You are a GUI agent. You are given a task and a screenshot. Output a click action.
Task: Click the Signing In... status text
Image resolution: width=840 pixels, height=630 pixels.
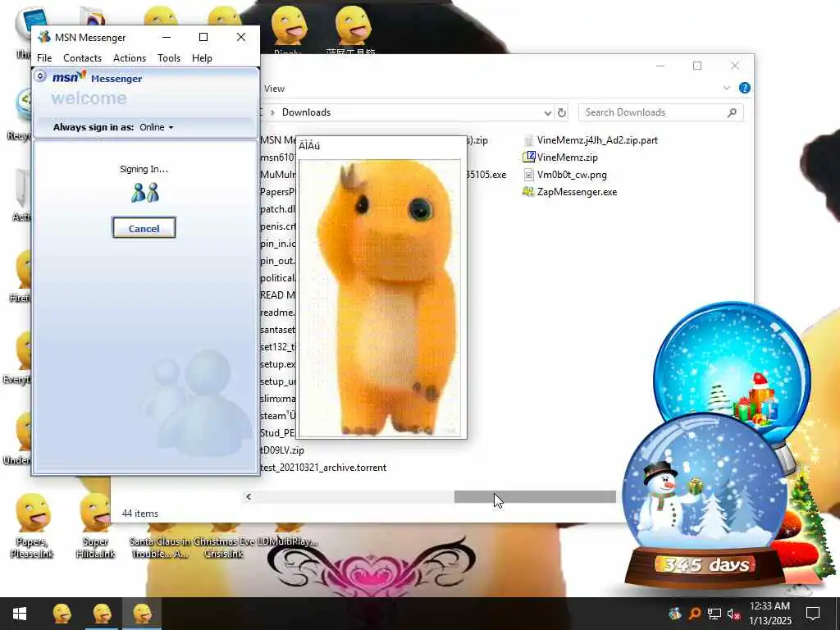click(144, 169)
